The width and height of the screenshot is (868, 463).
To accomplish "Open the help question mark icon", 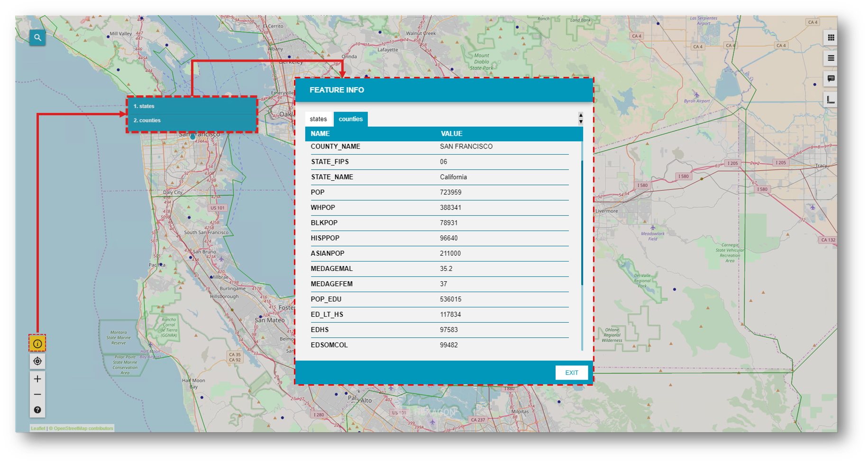I will [x=37, y=410].
